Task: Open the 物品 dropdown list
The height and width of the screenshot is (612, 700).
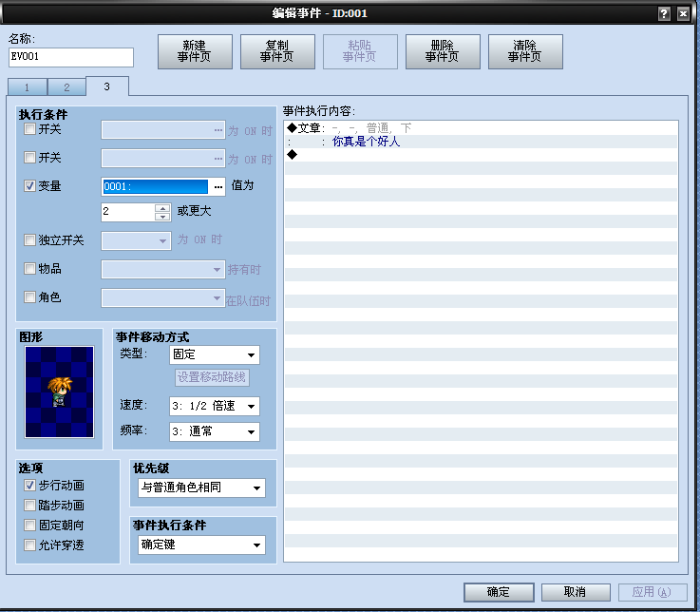Action: tap(163, 270)
